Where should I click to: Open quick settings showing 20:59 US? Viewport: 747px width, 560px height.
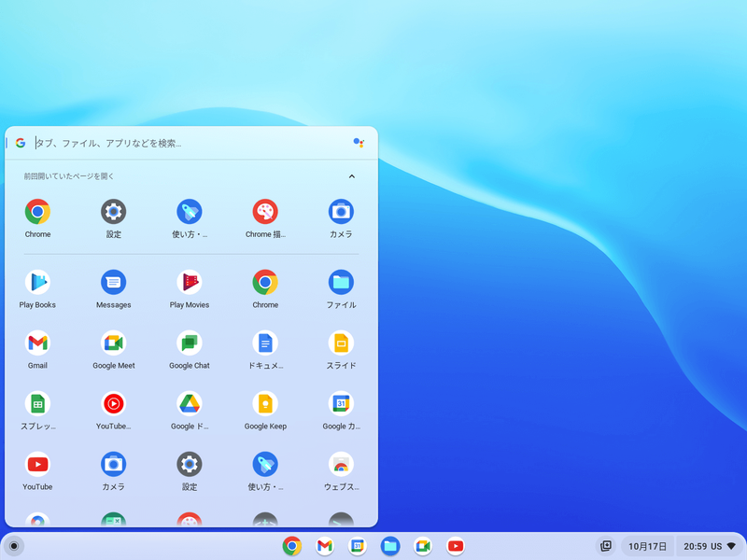tap(710, 546)
